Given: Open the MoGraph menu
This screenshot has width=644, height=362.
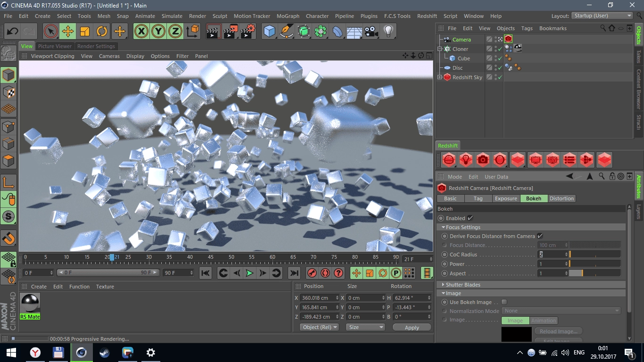Looking at the screenshot, I should (x=288, y=16).
